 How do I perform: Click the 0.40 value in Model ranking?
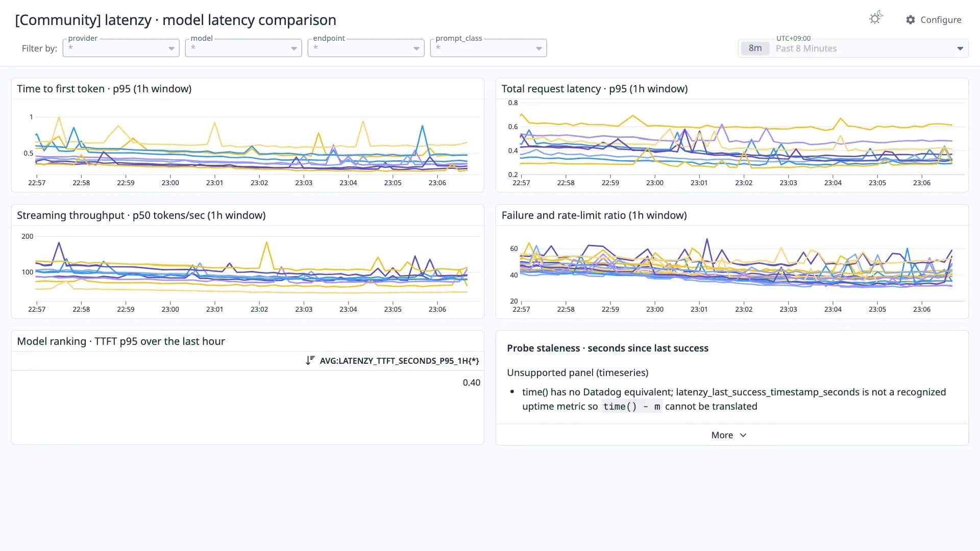(x=471, y=383)
